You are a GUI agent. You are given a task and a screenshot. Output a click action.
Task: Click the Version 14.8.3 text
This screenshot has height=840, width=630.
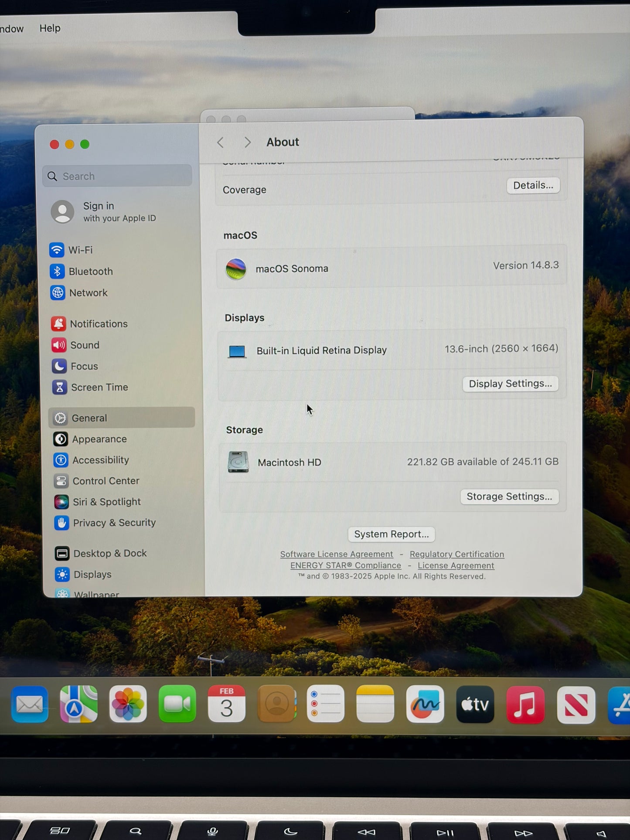pyautogui.click(x=525, y=265)
